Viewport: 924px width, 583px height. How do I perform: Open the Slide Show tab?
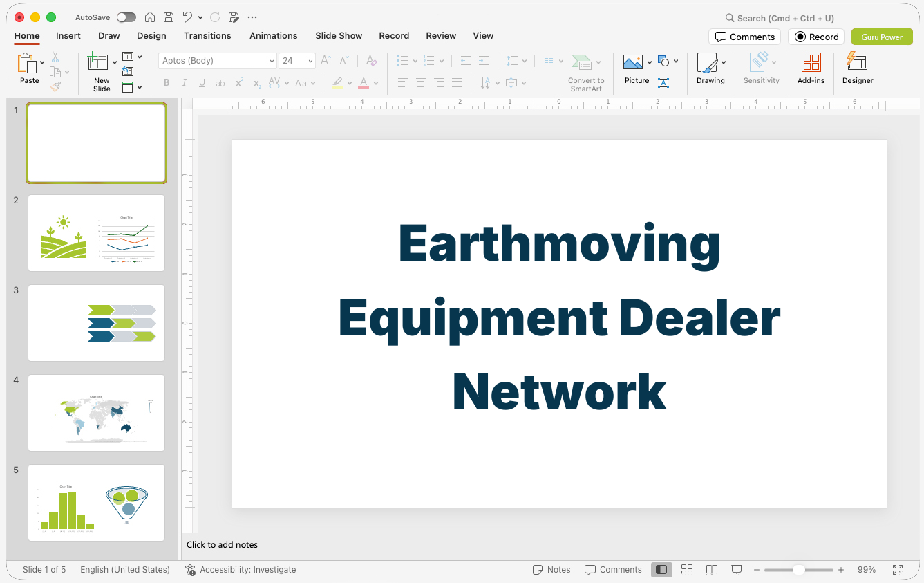pyautogui.click(x=339, y=35)
